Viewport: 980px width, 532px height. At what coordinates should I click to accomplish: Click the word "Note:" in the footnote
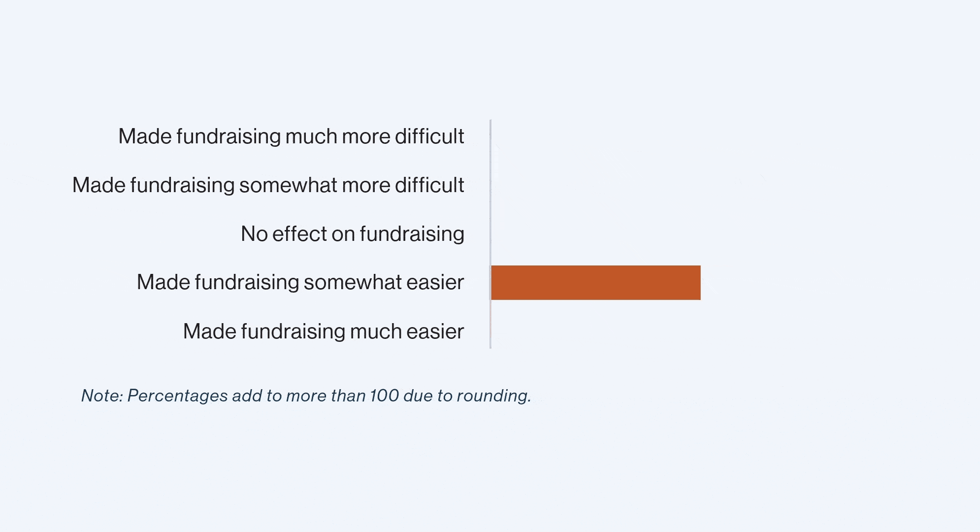coord(102,396)
